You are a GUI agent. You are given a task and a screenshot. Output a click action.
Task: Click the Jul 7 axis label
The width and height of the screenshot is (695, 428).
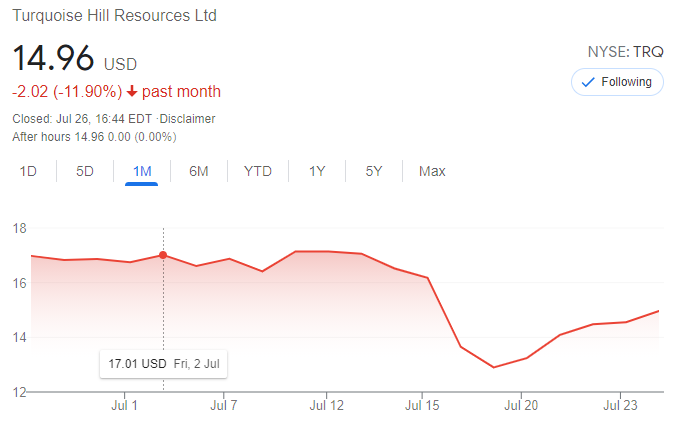pos(223,405)
